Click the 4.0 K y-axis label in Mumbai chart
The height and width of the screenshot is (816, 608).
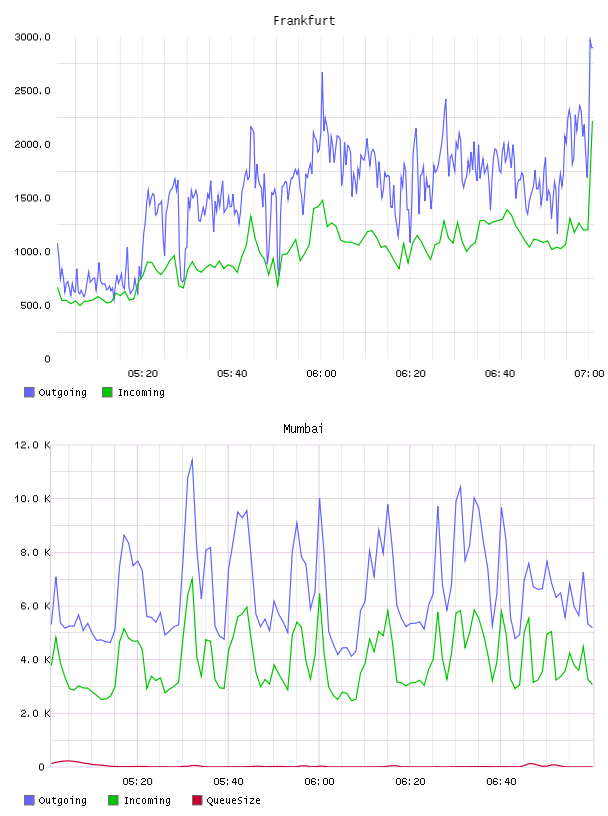pos(35,659)
